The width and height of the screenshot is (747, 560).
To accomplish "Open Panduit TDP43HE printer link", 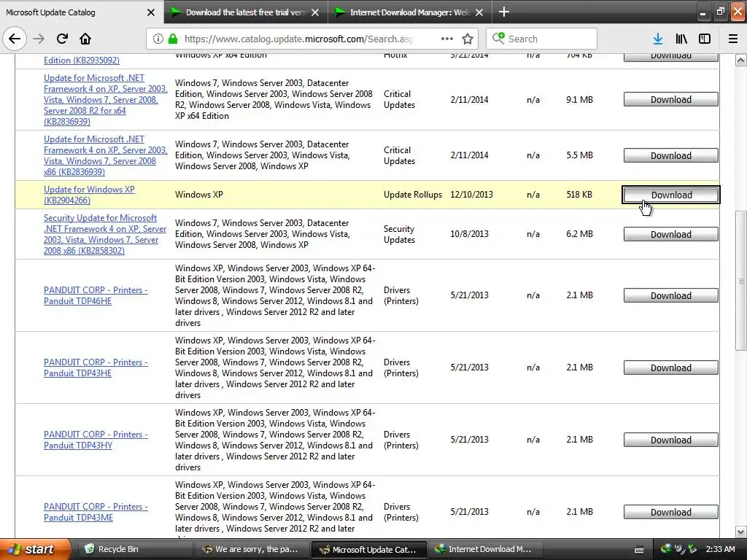I will coord(96,367).
